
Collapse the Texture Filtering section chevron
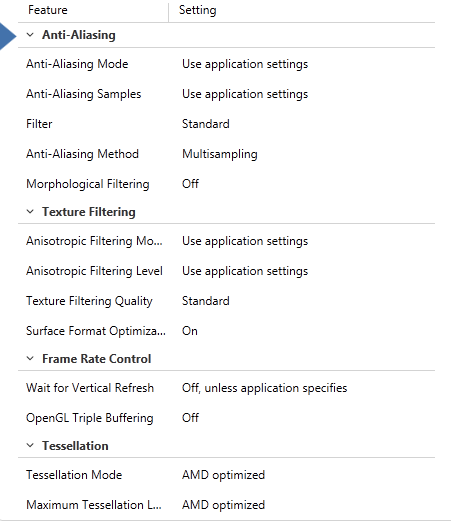(30, 212)
